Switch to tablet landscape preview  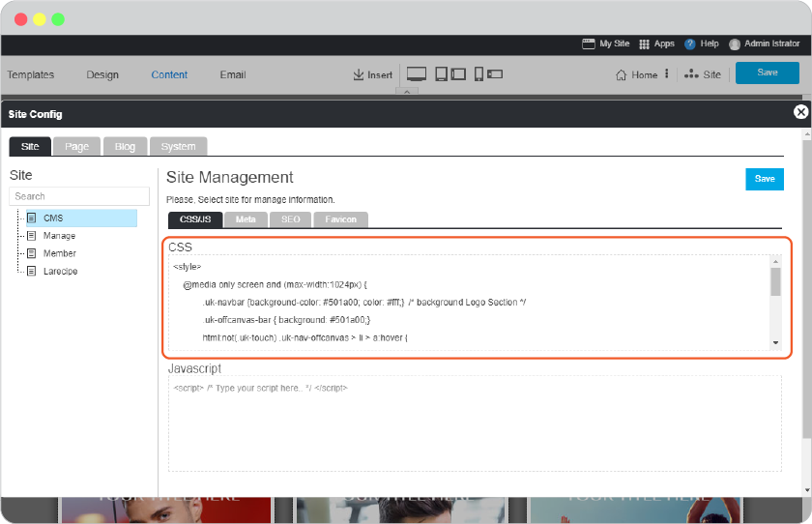pos(458,74)
